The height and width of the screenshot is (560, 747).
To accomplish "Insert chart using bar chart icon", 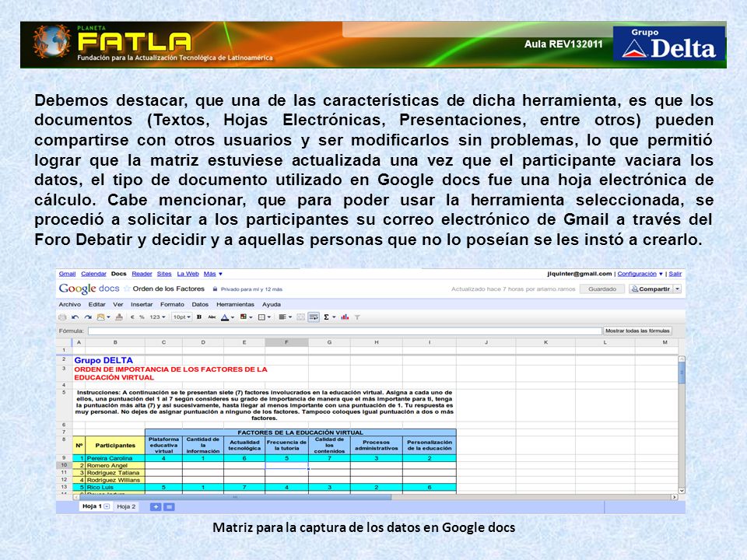I will [x=345, y=317].
